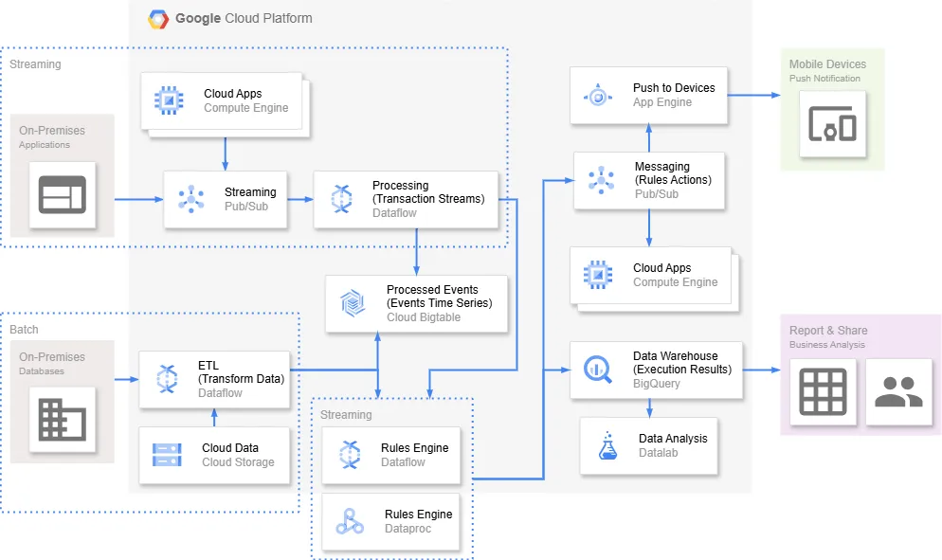The height and width of the screenshot is (560, 942).
Task: Select the Dataproc subtitle text
Action: tap(408, 529)
